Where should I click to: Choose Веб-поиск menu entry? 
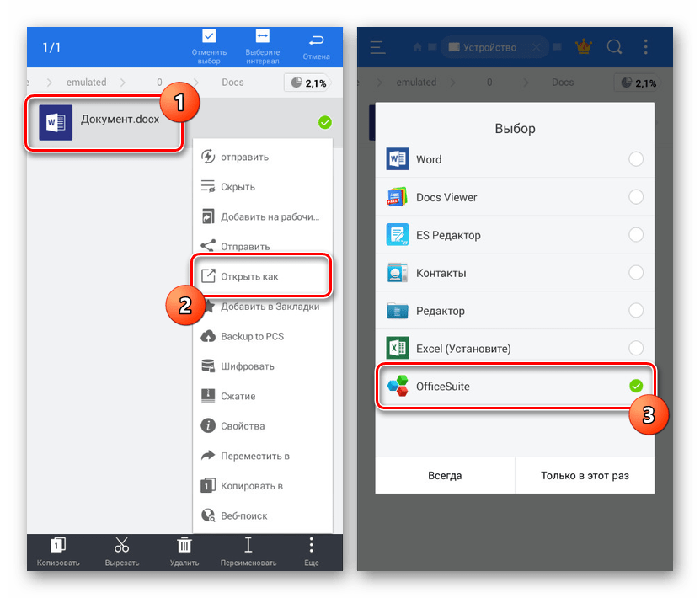pos(263,516)
